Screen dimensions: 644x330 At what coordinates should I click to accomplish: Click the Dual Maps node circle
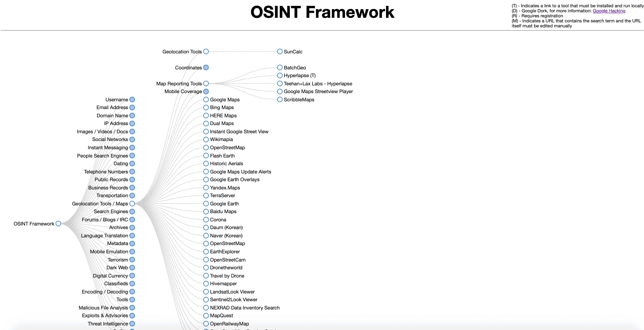click(x=206, y=124)
